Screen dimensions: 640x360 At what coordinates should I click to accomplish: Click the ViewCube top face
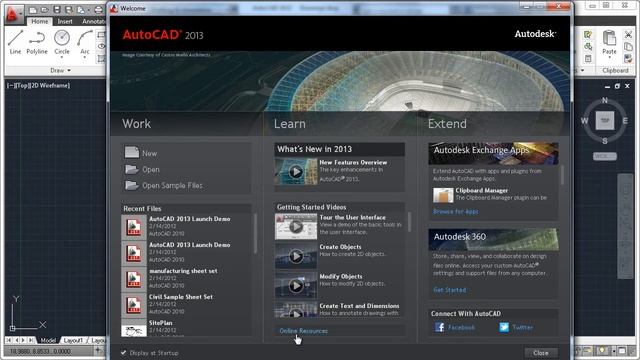pyautogui.click(x=604, y=120)
